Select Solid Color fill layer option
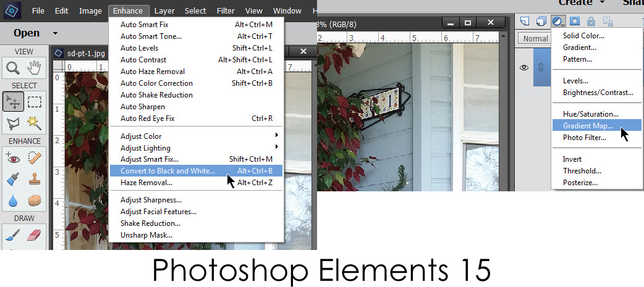The image size is (644, 287). (x=597, y=36)
